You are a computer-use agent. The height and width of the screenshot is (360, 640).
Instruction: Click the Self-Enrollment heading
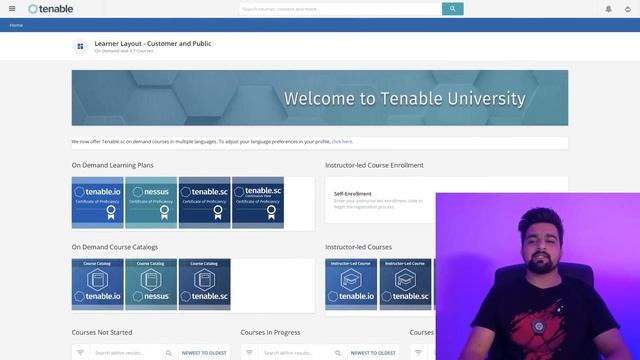(x=353, y=194)
